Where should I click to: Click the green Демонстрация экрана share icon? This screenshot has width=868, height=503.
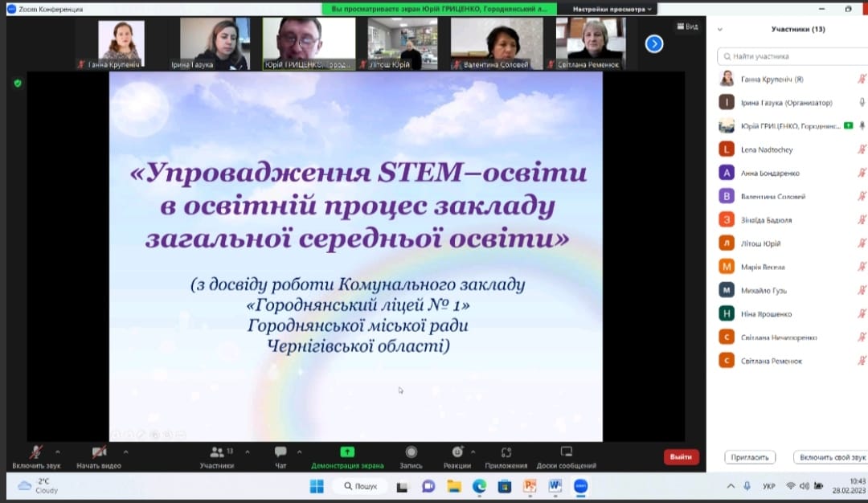click(x=347, y=452)
